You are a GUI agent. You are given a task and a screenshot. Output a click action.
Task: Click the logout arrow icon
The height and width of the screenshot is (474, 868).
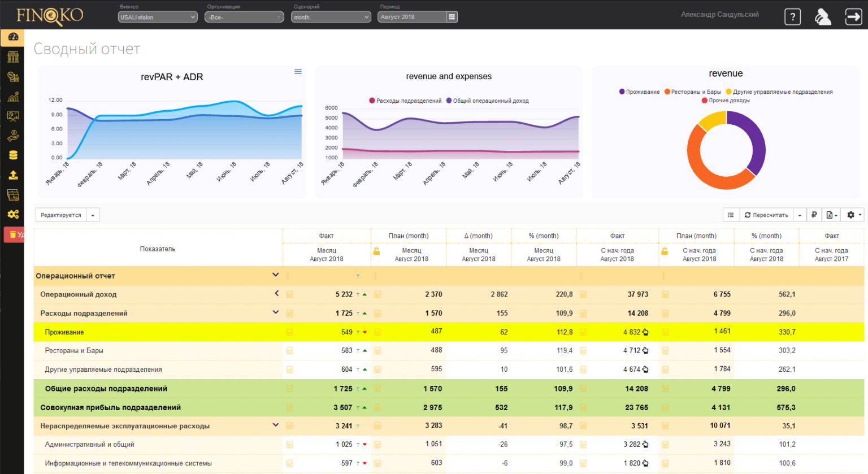point(853,17)
